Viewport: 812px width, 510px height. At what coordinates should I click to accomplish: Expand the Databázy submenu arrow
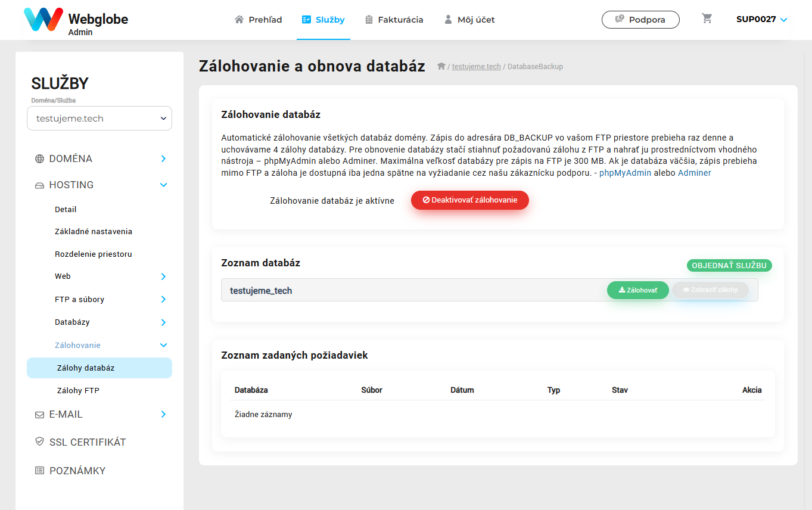click(163, 322)
